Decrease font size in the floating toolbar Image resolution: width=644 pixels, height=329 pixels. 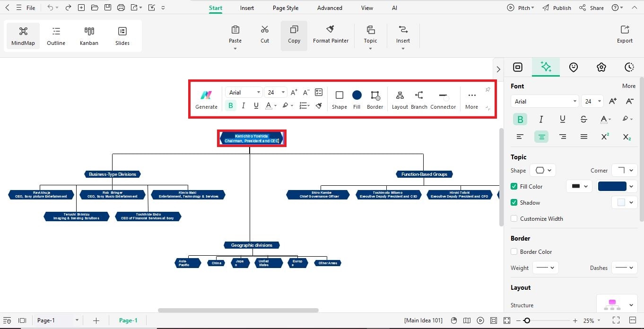pyautogui.click(x=306, y=92)
